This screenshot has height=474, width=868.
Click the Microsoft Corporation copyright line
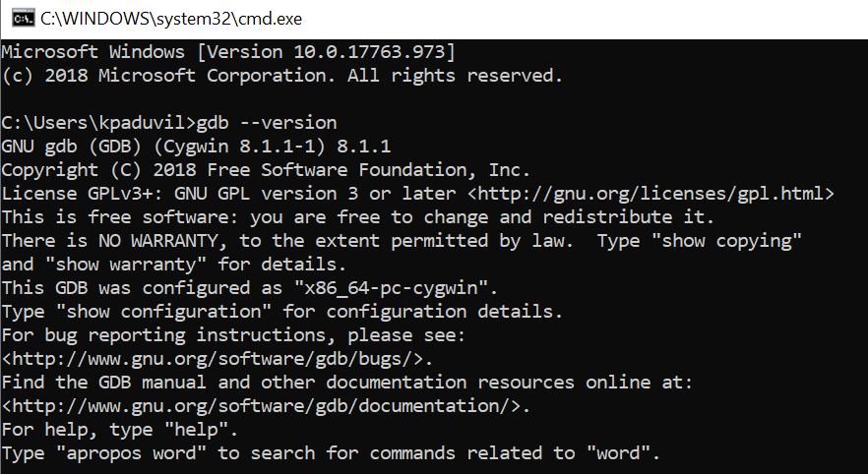(282, 75)
